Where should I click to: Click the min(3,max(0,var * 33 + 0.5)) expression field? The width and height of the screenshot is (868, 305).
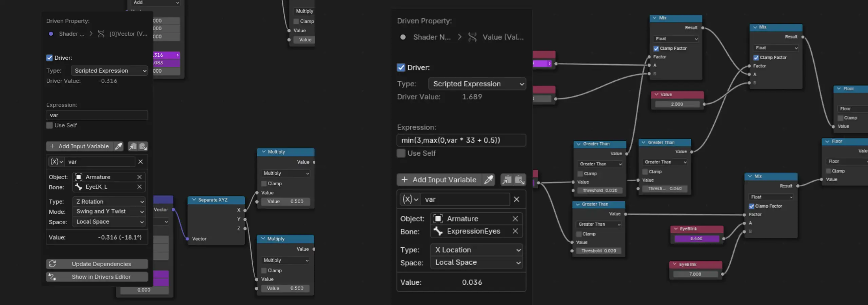[x=461, y=140]
